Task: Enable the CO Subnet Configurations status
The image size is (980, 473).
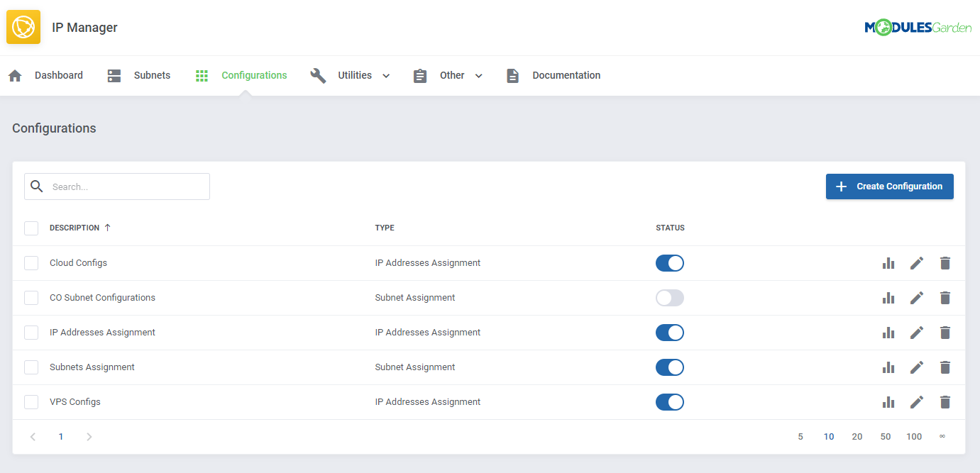Action: point(669,297)
